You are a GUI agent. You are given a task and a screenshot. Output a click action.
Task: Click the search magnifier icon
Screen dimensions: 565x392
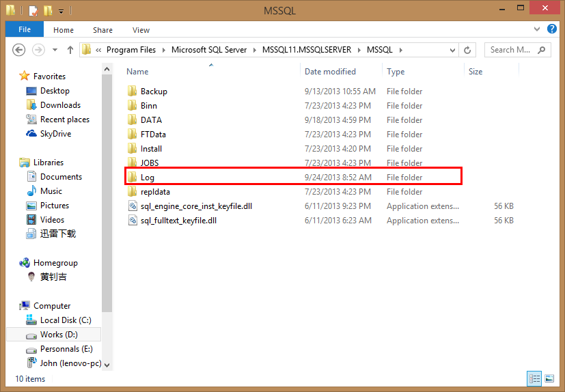(x=541, y=50)
